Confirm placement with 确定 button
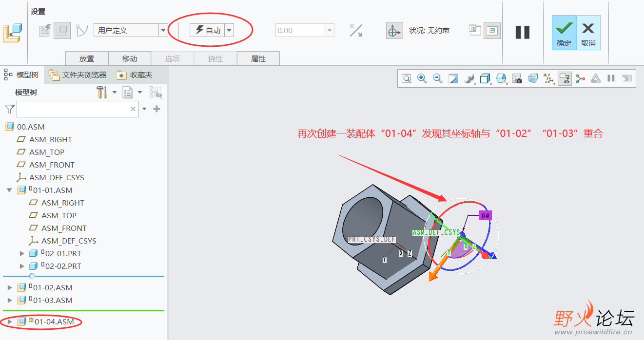Screen dimensions: 644x340 [x=564, y=33]
